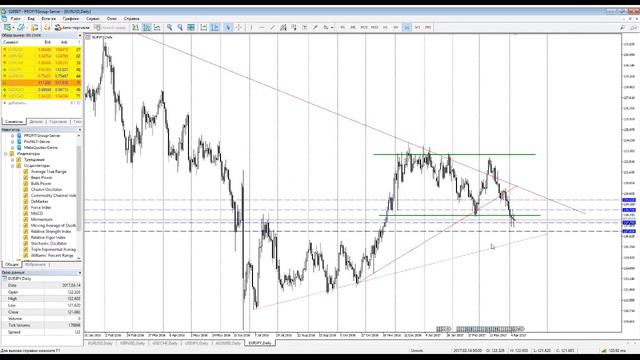Switch to H1 timeframe

[x=385, y=27]
